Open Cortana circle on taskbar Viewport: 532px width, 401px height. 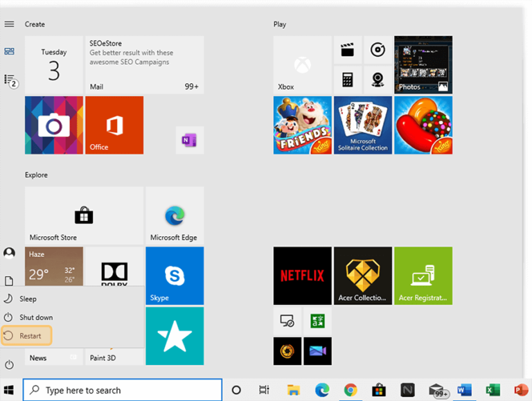pyautogui.click(x=236, y=390)
